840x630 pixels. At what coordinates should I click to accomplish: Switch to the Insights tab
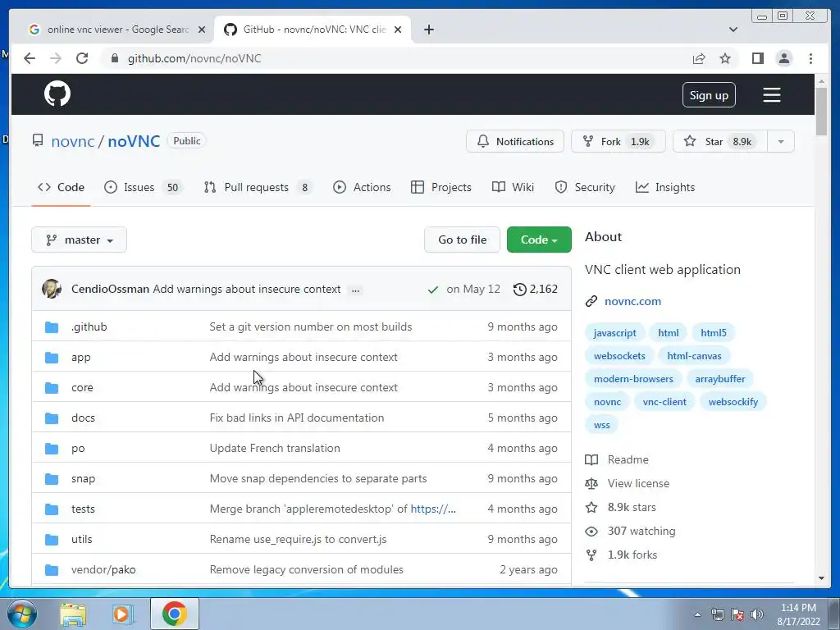click(x=664, y=188)
